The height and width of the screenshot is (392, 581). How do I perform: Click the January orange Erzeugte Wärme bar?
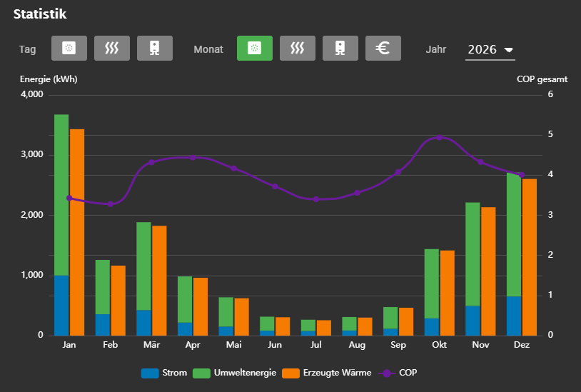tap(77, 232)
